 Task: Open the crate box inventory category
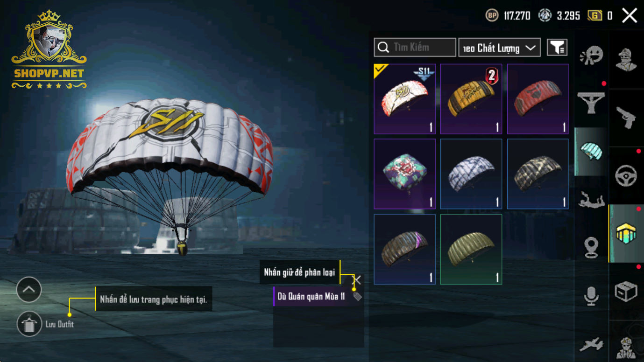click(626, 292)
